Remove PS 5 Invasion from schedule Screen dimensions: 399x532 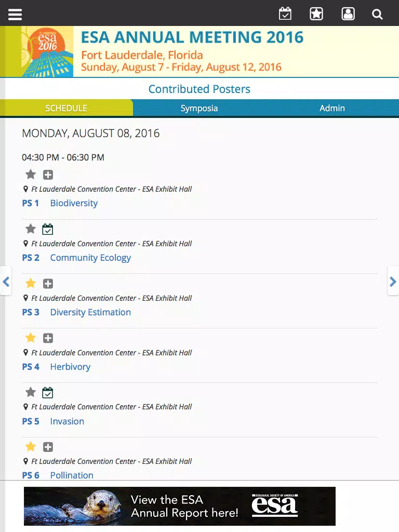(47, 393)
